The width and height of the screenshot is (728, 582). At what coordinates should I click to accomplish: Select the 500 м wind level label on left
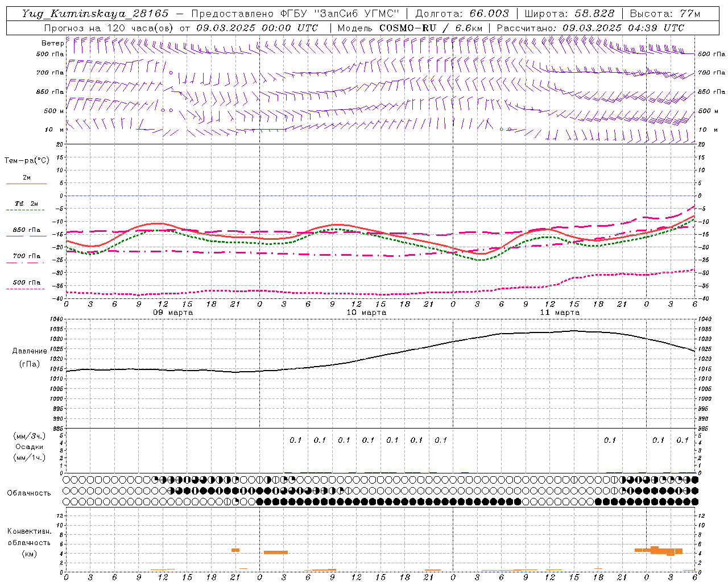pyautogui.click(x=53, y=111)
